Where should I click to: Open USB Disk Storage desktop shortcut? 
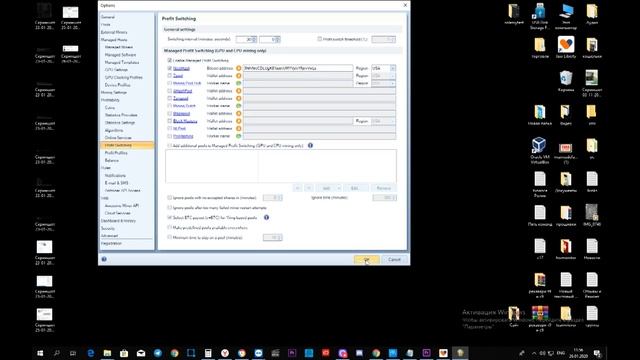coord(540,16)
